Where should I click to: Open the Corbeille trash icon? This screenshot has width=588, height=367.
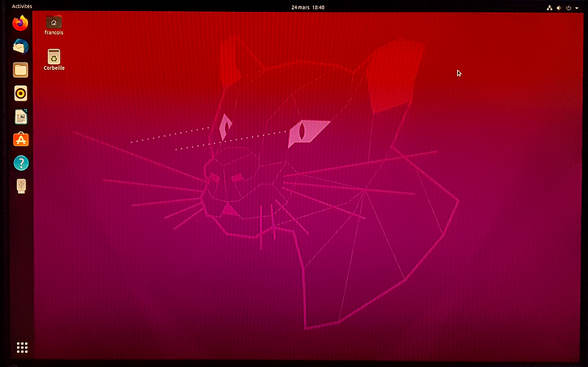[x=54, y=57]
